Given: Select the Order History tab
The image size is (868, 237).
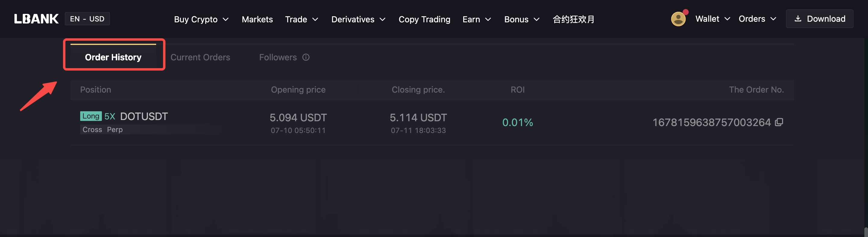Looking at the screenshot, I should pos(113,57).
